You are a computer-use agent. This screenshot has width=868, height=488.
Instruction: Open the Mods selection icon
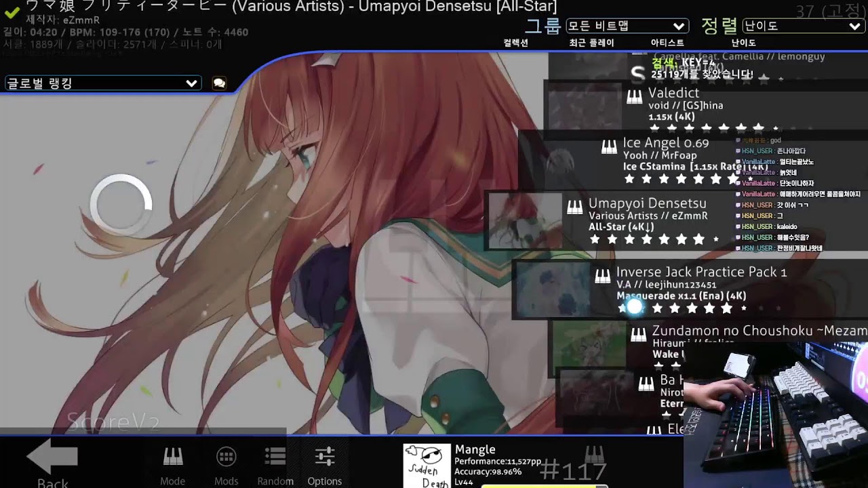(x=226, y=457)
